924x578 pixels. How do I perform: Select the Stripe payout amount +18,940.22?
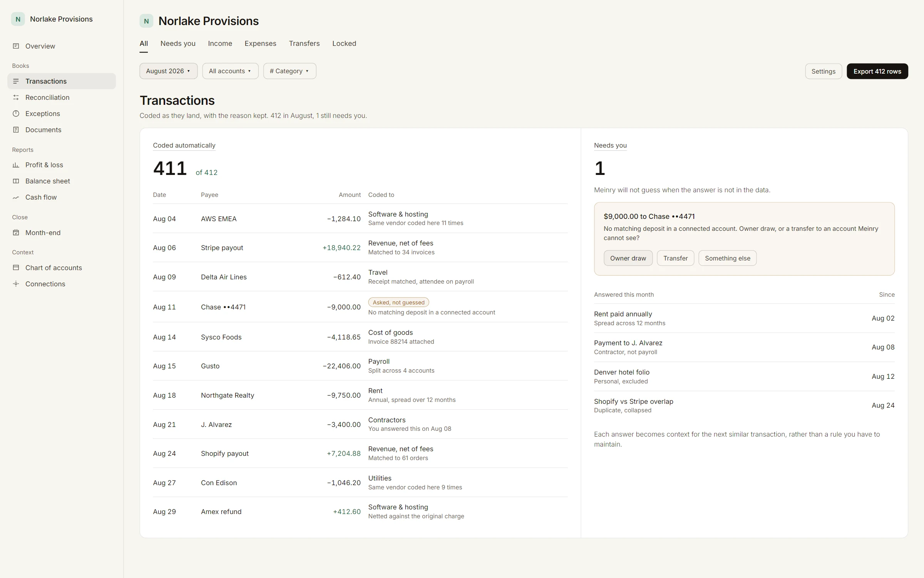pyautogui.click(x=341, y=248)
